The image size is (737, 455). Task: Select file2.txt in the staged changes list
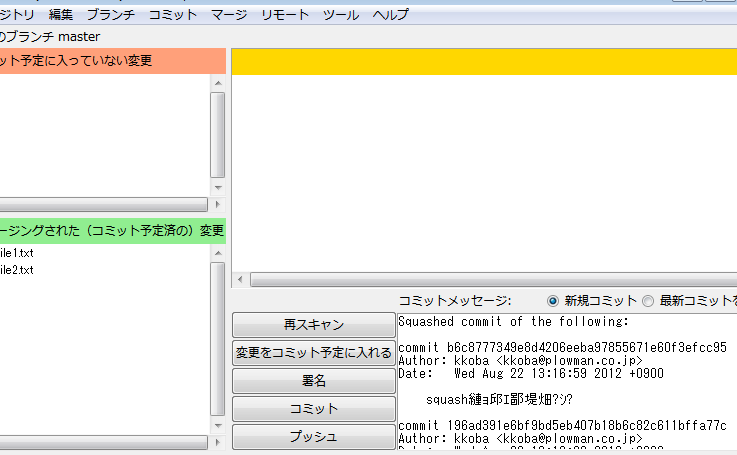tap(17, 270)
